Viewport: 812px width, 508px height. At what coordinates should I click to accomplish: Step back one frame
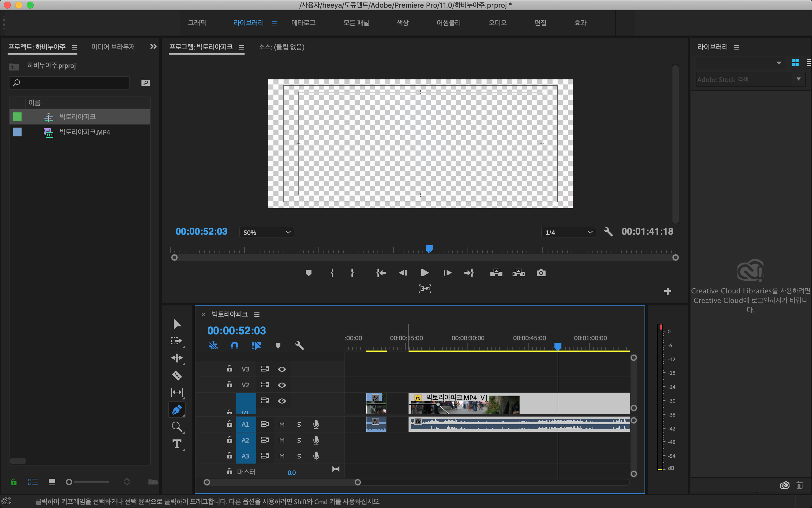tap(403, 273)
